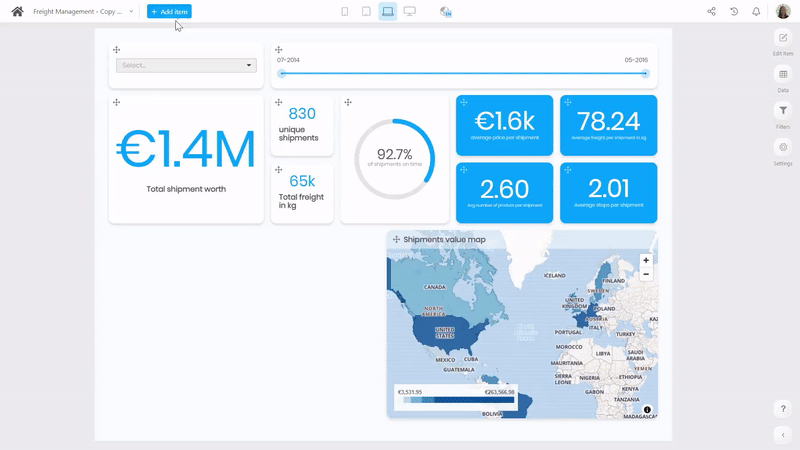Open the Data panel
The width and height of the screenshot is (800, 450).
pos(783,78)
